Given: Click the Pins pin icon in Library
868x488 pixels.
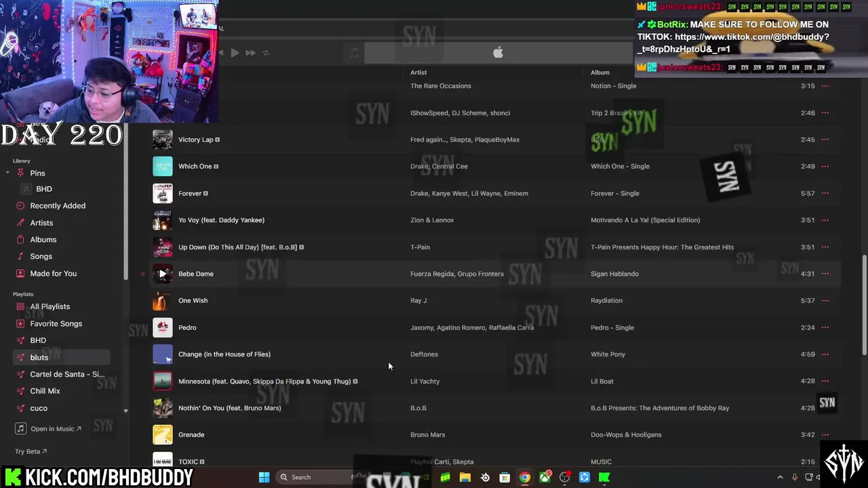Looking at the screenshot, I should (20, 173).
